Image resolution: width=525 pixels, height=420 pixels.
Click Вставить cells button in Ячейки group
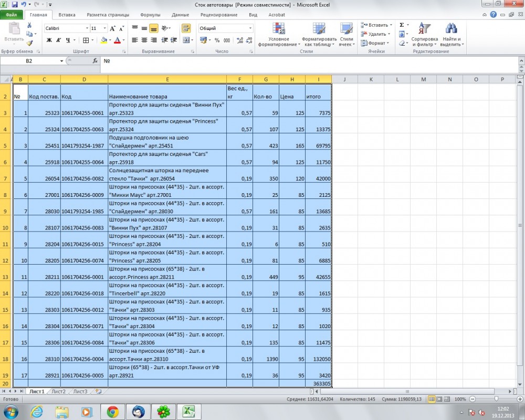click(376, 25)
